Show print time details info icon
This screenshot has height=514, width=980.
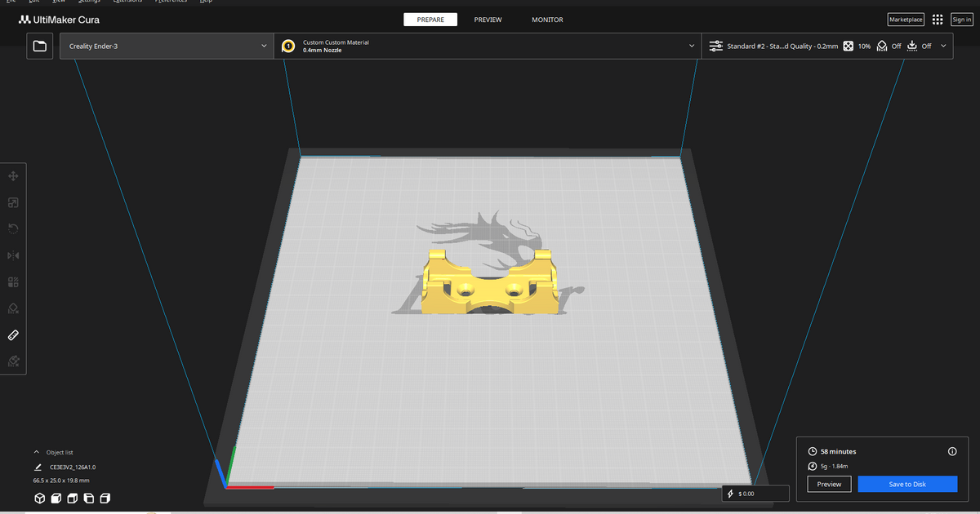point(951,451)
